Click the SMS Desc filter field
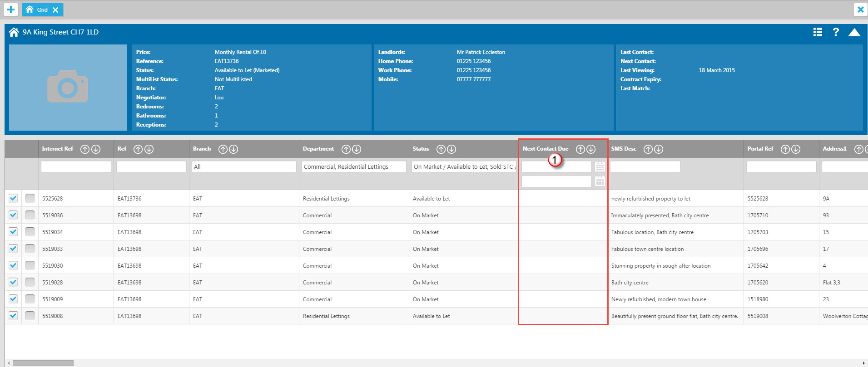Viewport: 868px width, 367px height. (x=645, y=167)
